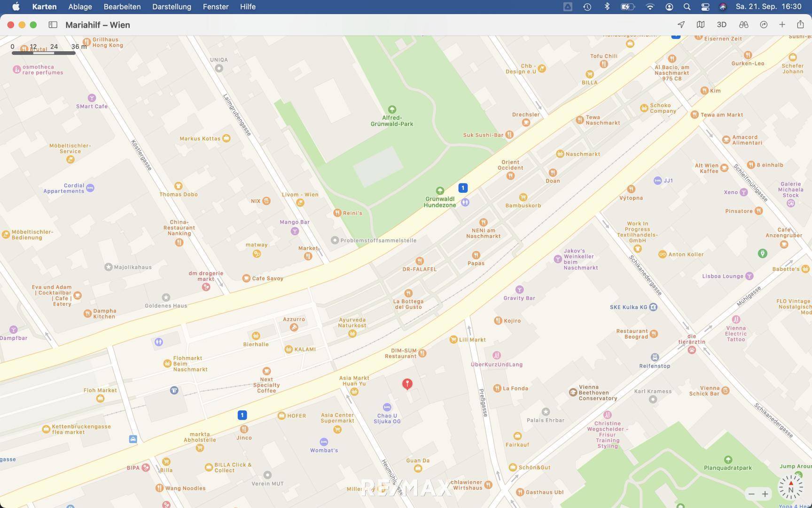Select the HOFER supermarket pin

(281, 416)
